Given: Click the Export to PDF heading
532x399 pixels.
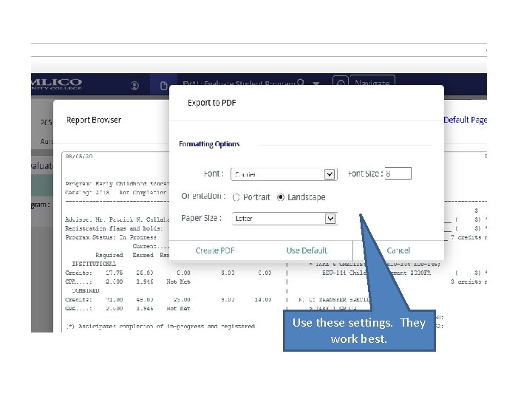Looking at the screenshot, I should [x=212, y=103].
